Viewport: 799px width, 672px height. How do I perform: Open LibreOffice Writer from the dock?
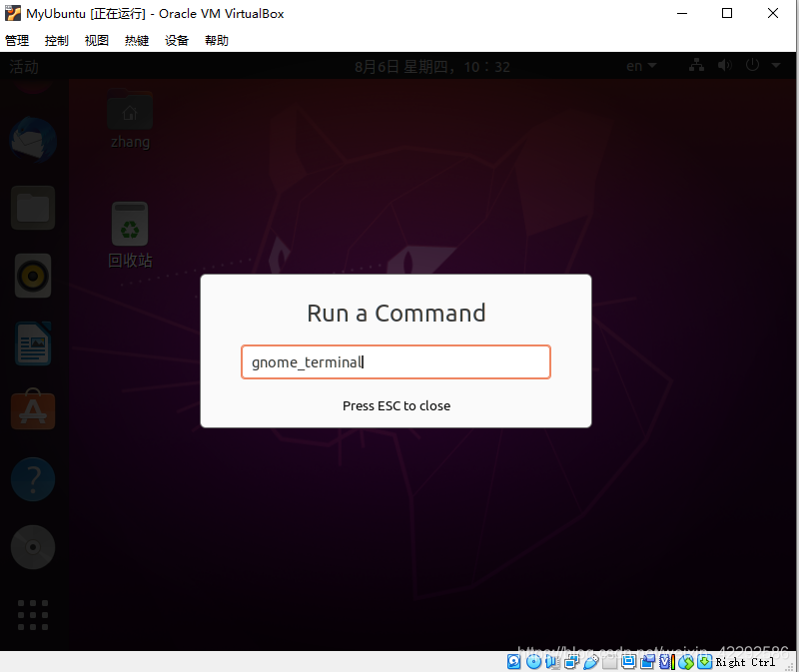[33, 343]
